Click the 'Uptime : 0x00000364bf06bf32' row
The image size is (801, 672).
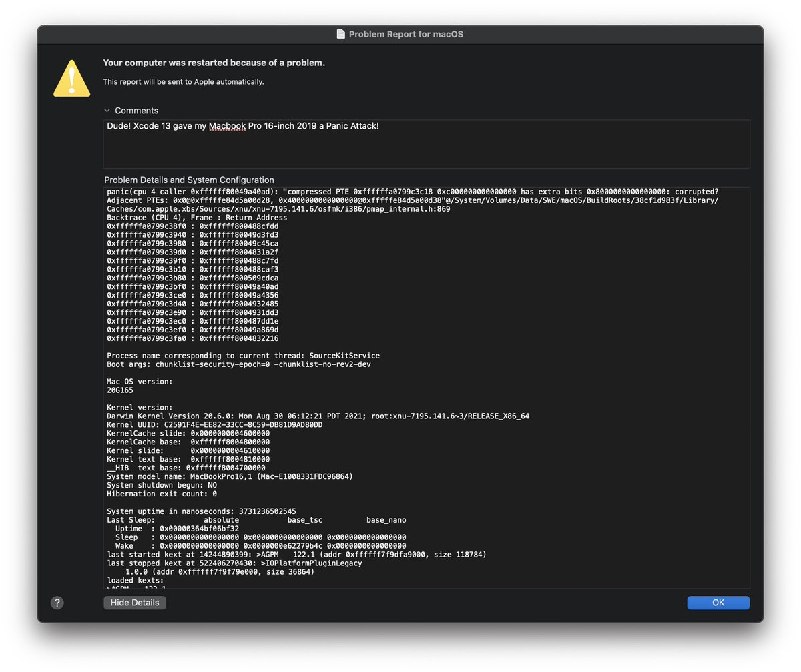click(x=177, y=529)
